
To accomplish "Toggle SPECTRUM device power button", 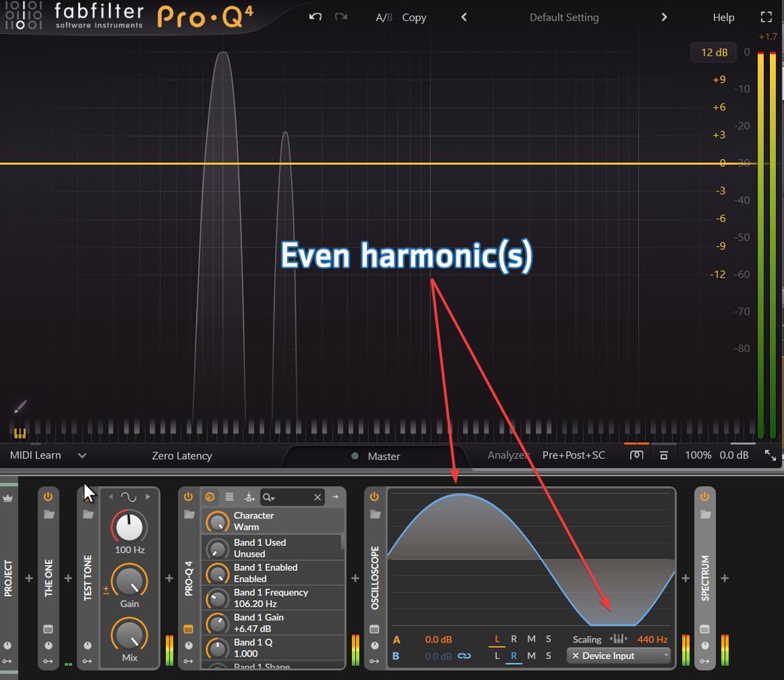I will pyautogui.click(x=705, y=497).
